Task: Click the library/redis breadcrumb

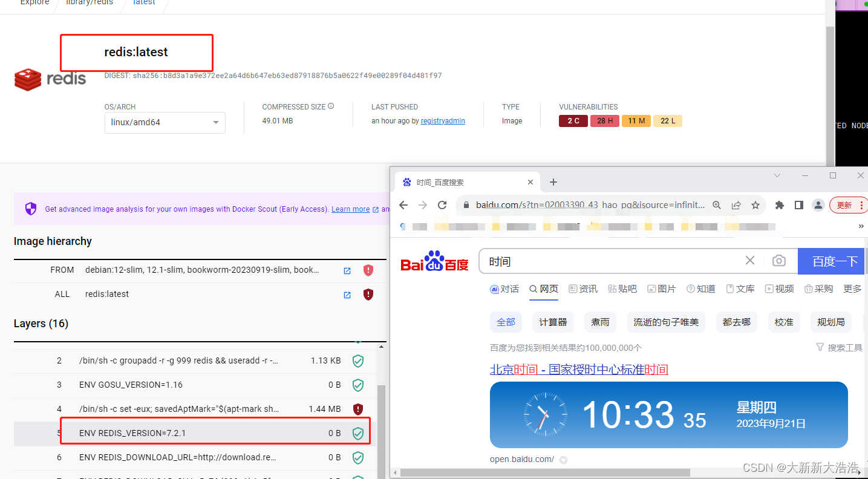Action: tap(89, 3)
